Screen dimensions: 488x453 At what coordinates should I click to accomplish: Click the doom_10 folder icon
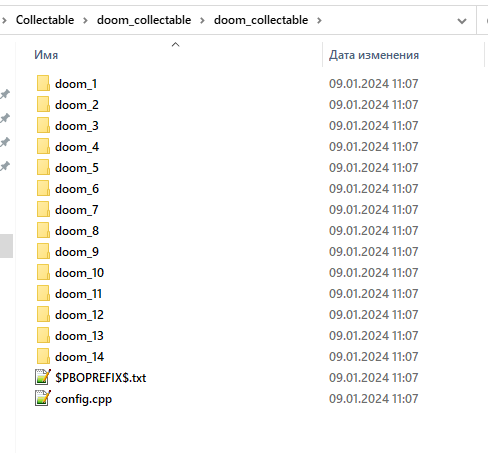[43, 272]
